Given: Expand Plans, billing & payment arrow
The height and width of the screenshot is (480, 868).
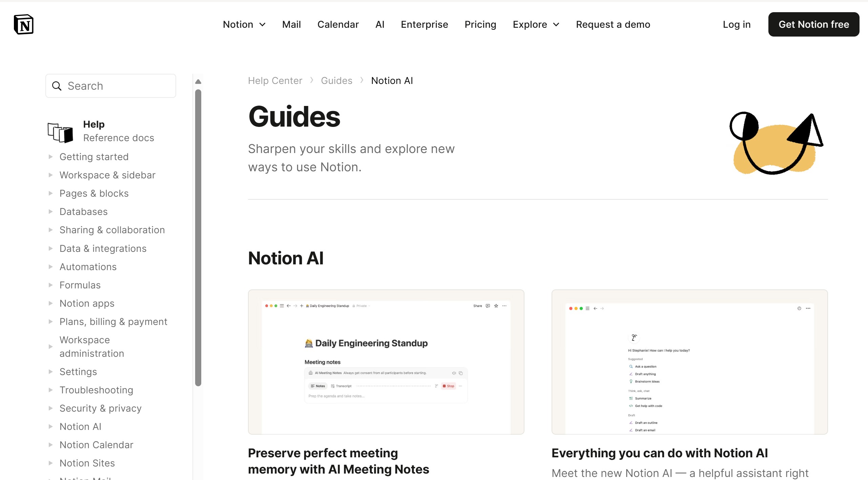Looking at the screenshot, I should (50, 322).
